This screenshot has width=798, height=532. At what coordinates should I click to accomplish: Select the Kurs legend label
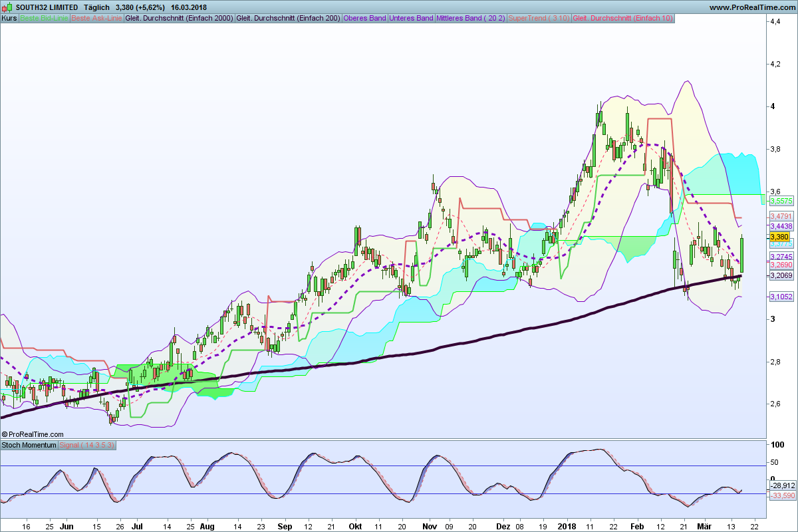[9, 18]
